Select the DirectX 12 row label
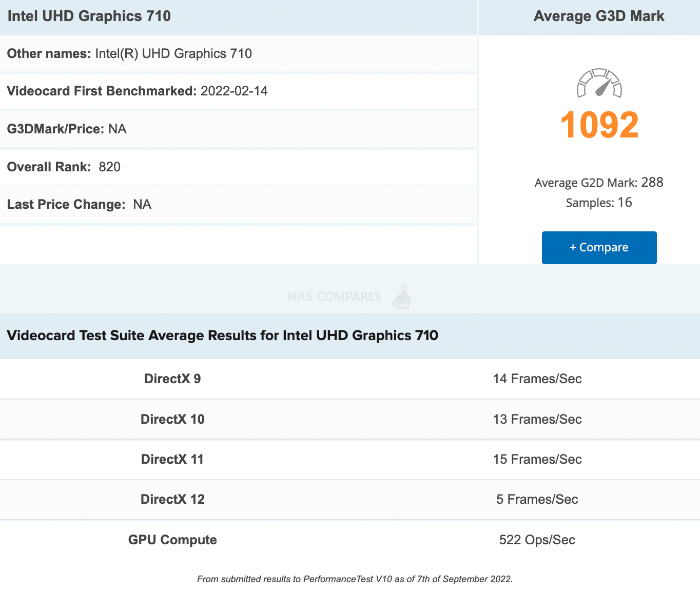 tap(172, 499)
